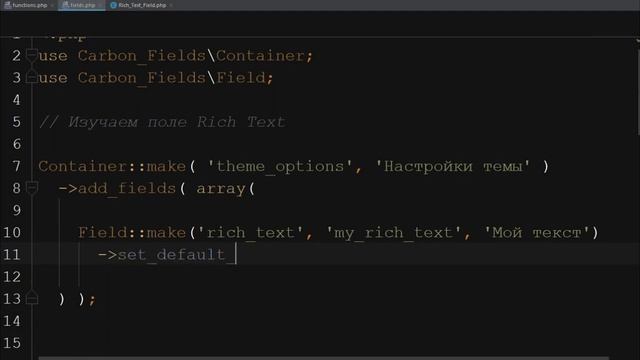Image resolution: width=640 pixels, height=360 pixels.
Task: Click 'Field' class name on line 10
Action: pyautogui.click(x=102, y=233)
